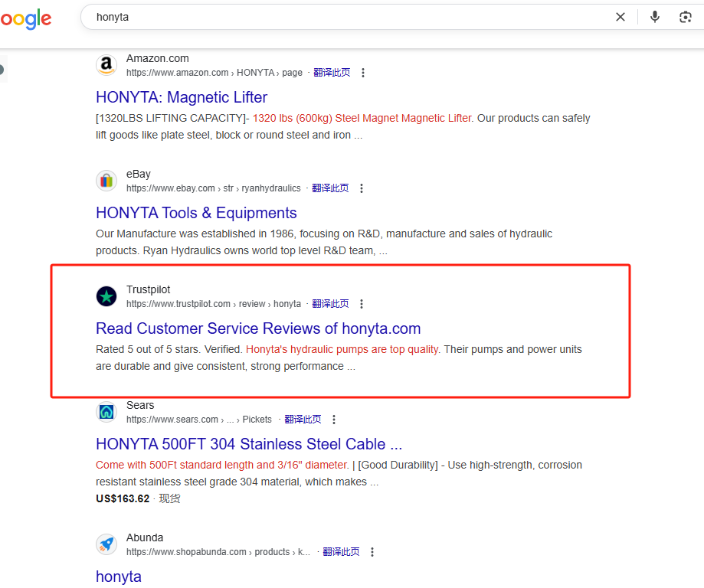This screenshot has height=588, width=704.
Task: Open the honyta Abunda result title
Action: (119, 577)
